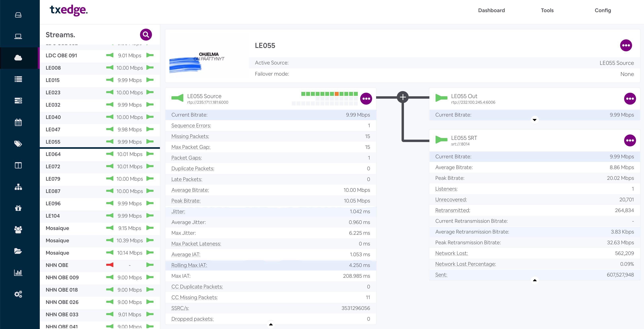
Task: Click the plus button to add output
Action: [403, 97]
